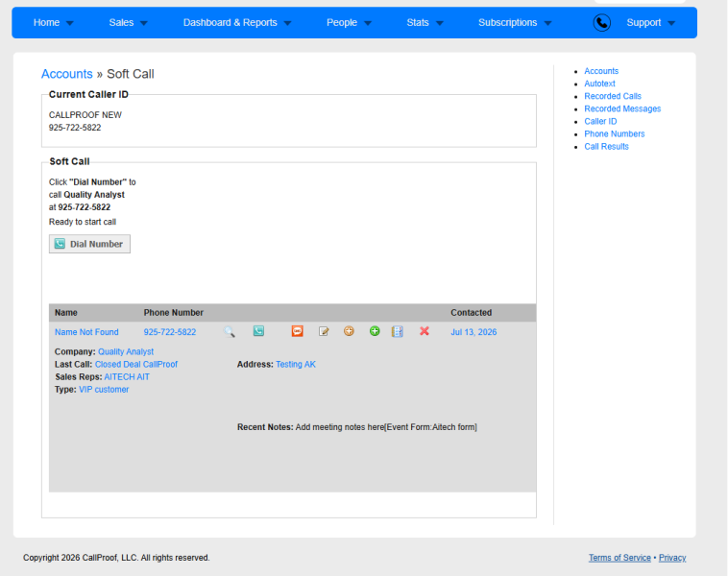The image size is (728, 576).
Task: Click the CALLPROOF NEW caller ID text
Action: [85, 114]
